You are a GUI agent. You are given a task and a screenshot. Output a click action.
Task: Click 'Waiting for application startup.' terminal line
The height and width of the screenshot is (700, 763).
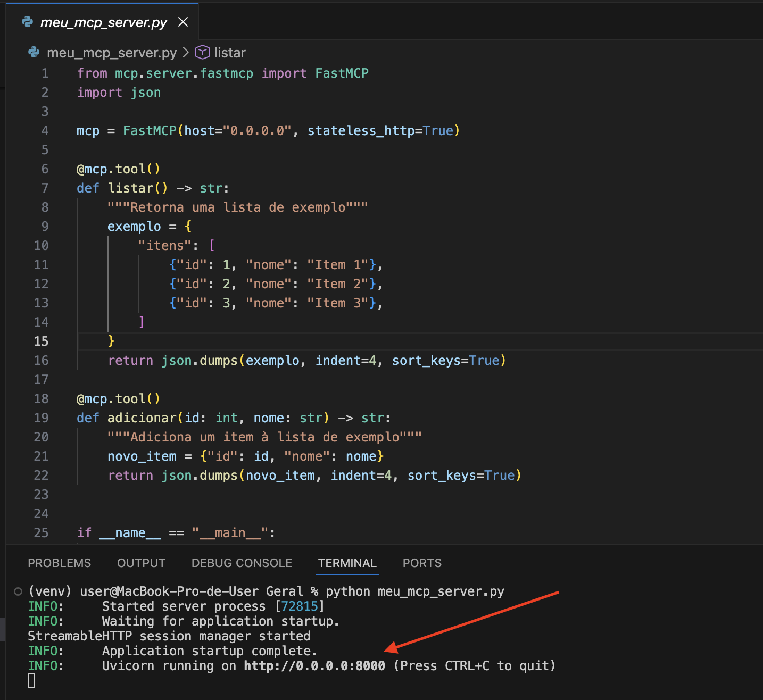[220, 621]
